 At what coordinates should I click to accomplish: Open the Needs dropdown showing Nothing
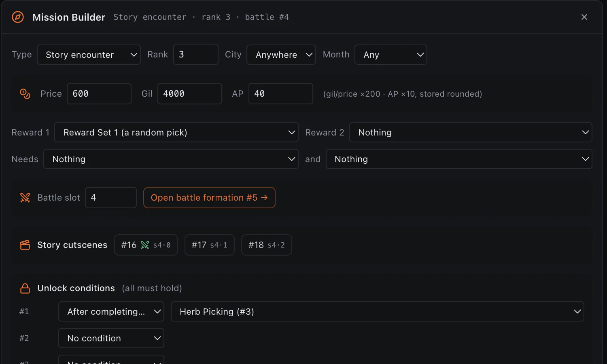171,159
